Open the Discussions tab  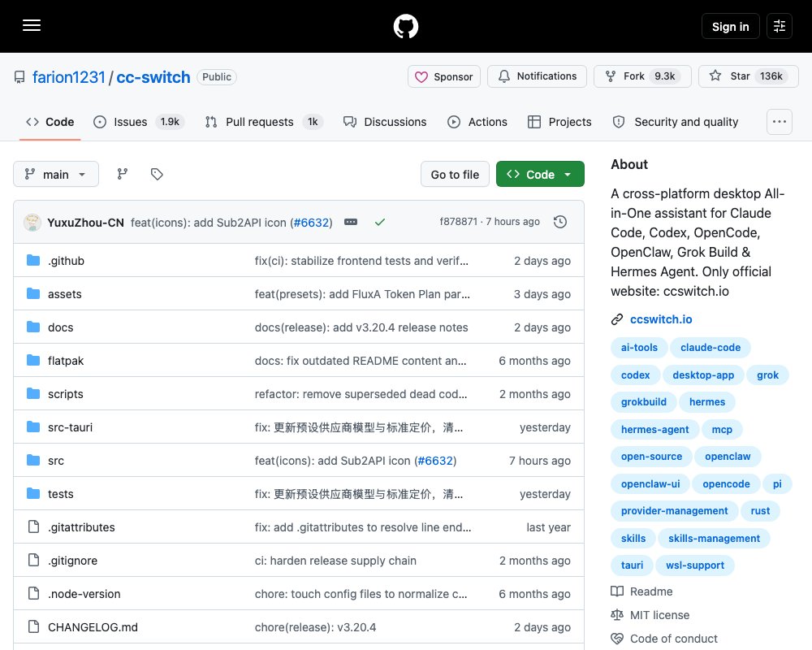click(385, 122)
